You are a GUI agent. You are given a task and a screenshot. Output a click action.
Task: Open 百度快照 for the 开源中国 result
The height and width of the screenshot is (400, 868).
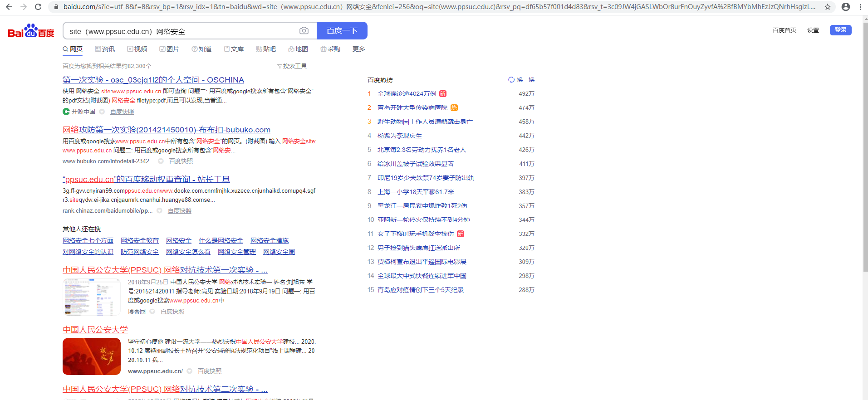click(x=122, y=112)
